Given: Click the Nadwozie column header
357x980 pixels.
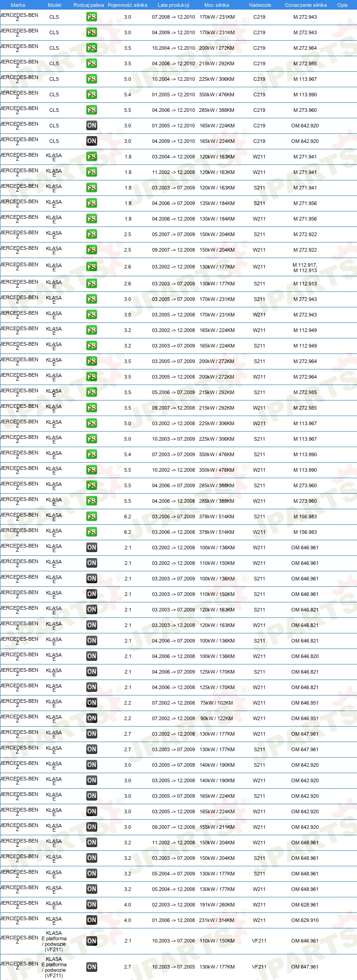Looking at the screenshot, I should 260,5.
